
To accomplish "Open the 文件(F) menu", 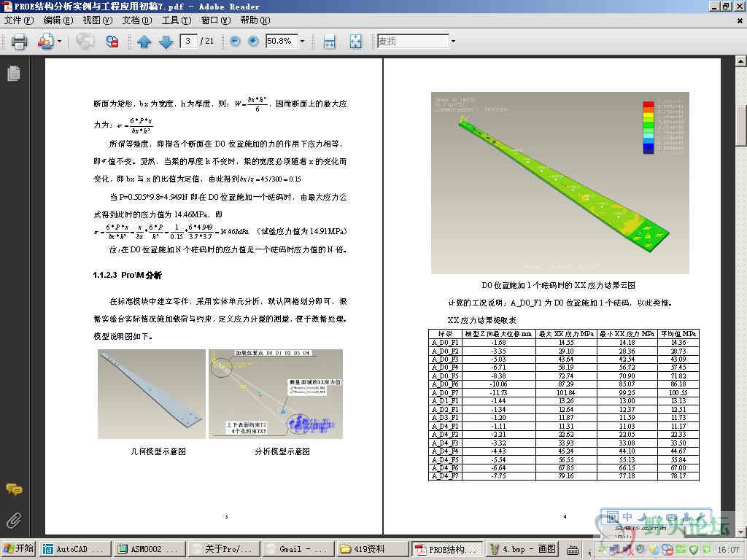I will point(18,20).
